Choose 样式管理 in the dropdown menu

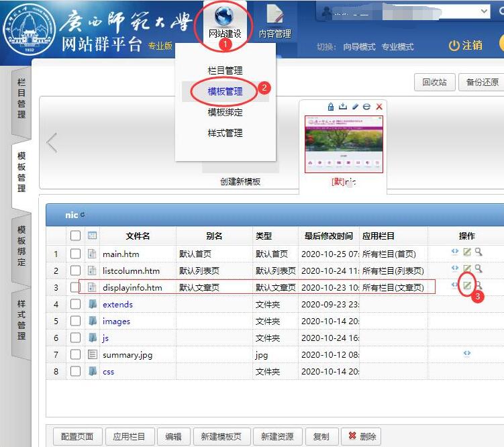point(225,133)
